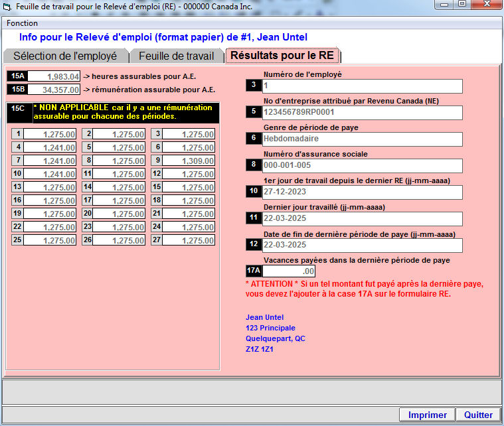Click the Imprimer button
The height and width of the screenshot is (426, 504).
427,415
